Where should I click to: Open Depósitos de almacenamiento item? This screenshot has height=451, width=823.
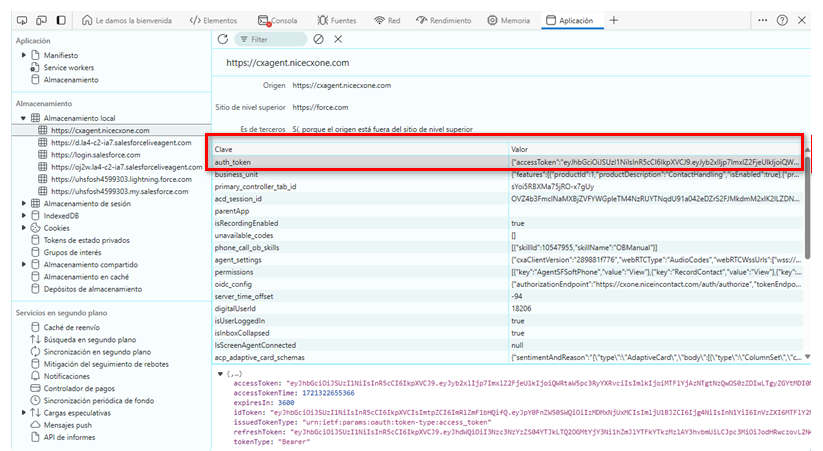(93, 289)
